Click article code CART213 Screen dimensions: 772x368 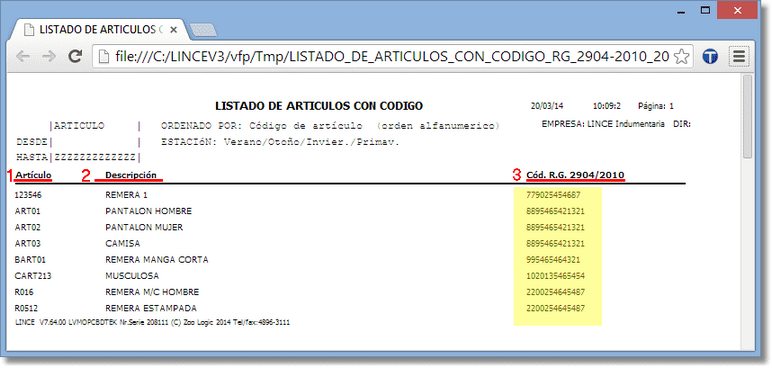point(33,276)
